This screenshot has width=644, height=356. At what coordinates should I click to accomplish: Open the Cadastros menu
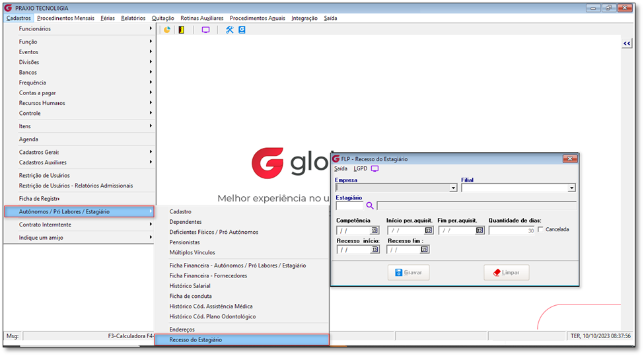[x=18, y=18]
